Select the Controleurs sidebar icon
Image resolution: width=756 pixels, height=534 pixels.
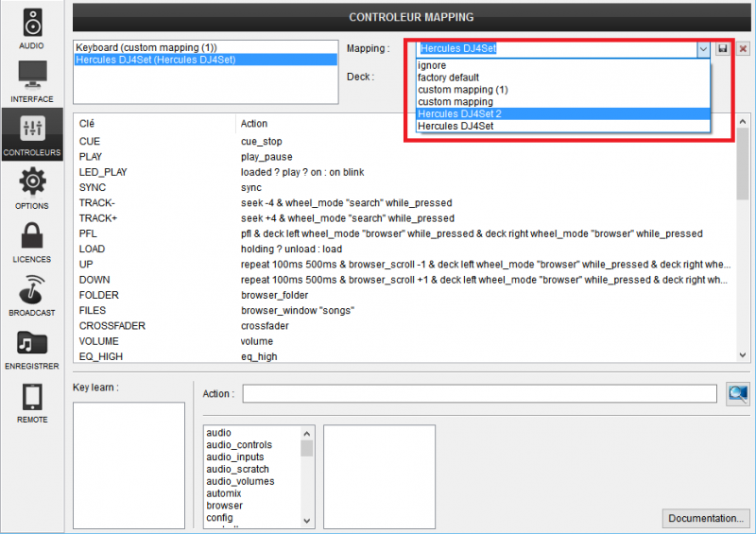32,134
